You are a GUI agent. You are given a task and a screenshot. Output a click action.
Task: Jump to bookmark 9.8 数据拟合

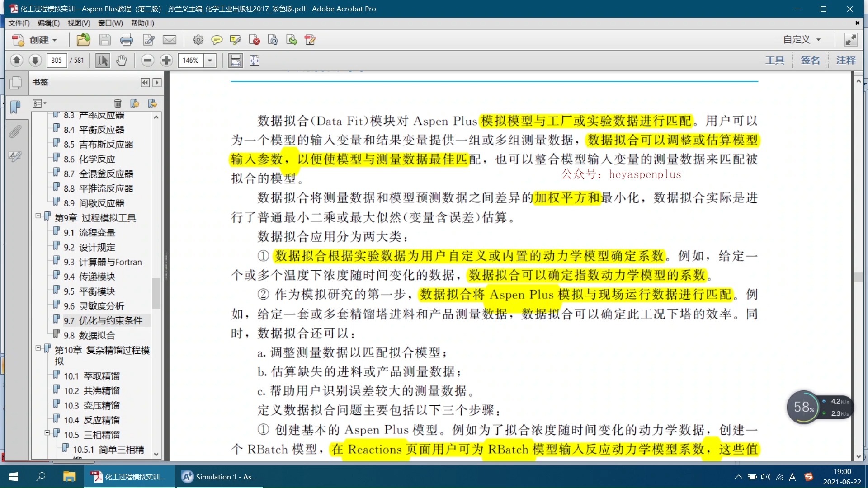pyautogui.click(x=90, y=335)
